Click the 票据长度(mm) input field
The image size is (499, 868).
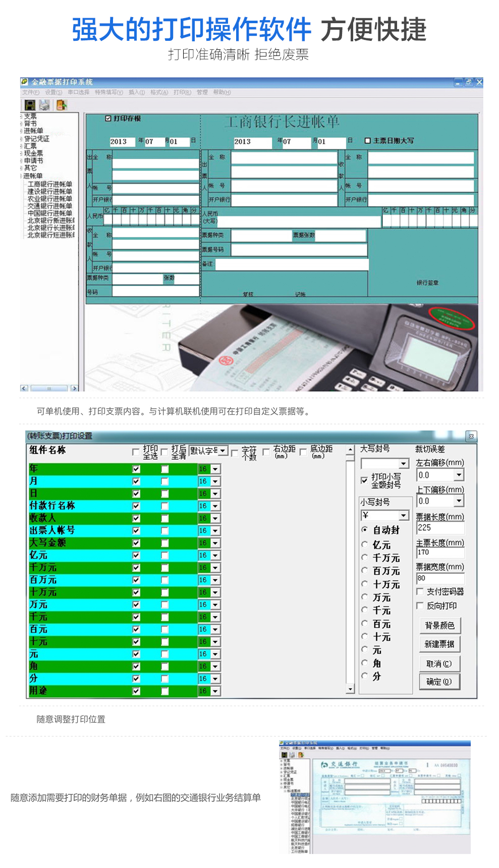[x=439, y=528]
